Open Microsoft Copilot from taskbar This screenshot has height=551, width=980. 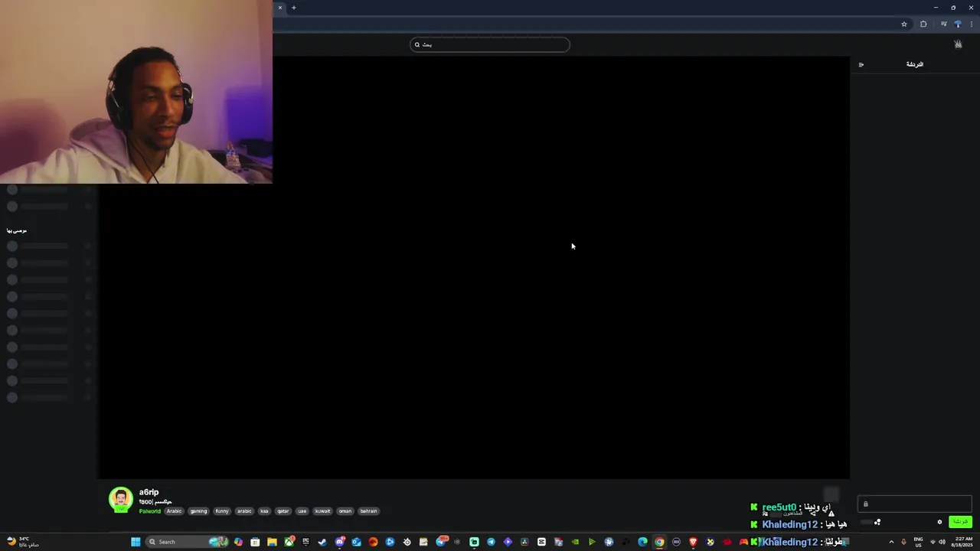tap(238, 542)
